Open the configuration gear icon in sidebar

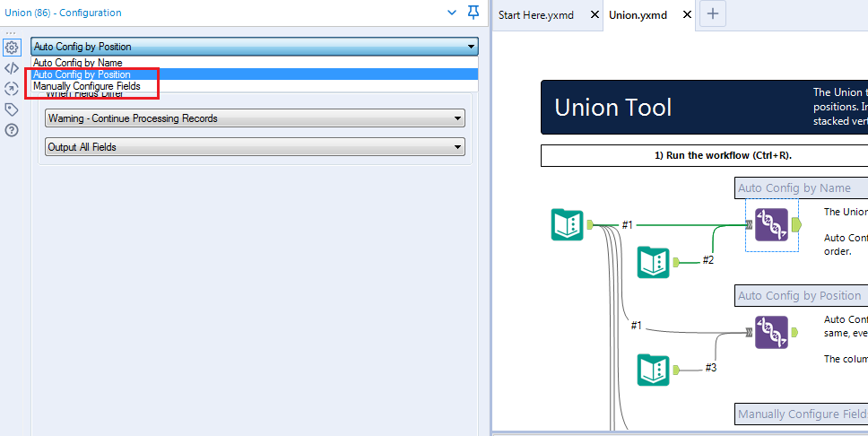(11, 47)
